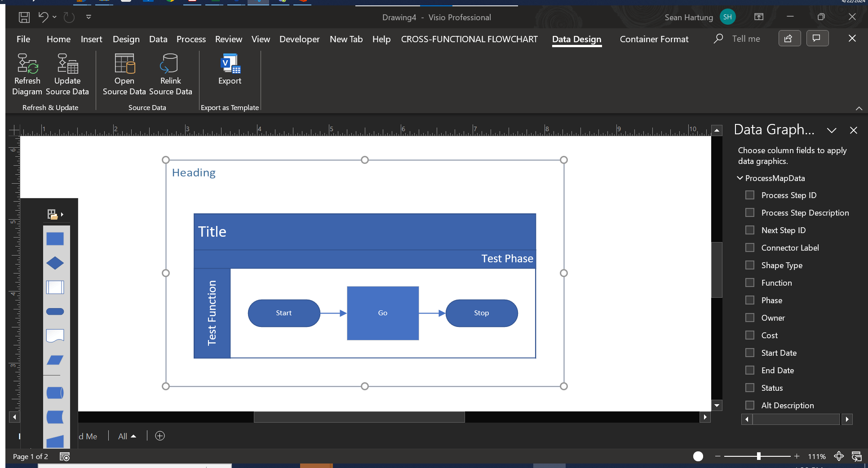868x468 pixels.
Task: Open the Customize Quick Access Toolbar dropdown
Action: pos(89,17)
